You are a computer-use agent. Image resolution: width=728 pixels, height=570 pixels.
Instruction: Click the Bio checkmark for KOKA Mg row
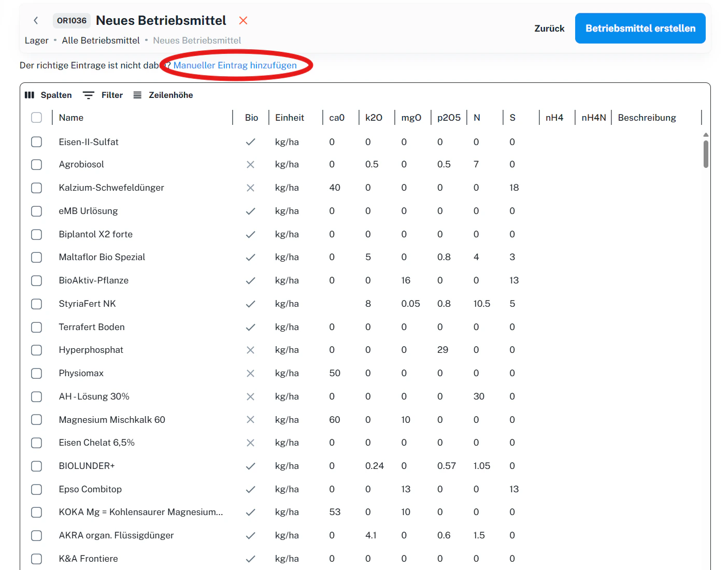point(250,512)
